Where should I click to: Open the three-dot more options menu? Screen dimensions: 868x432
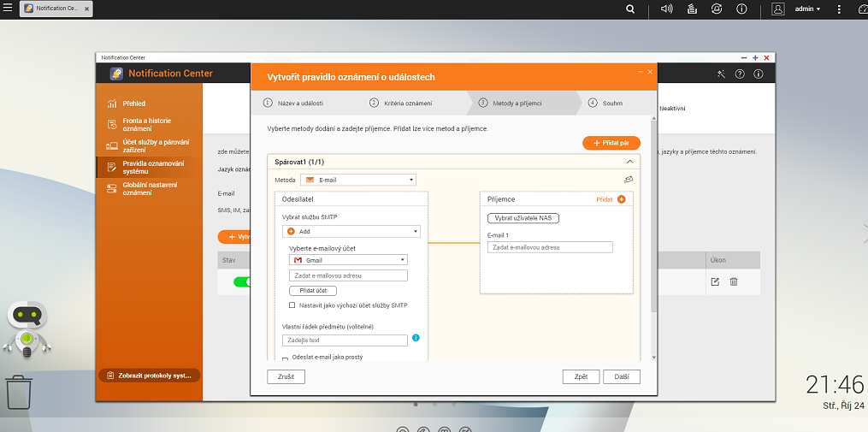click(x=839, y=9)
